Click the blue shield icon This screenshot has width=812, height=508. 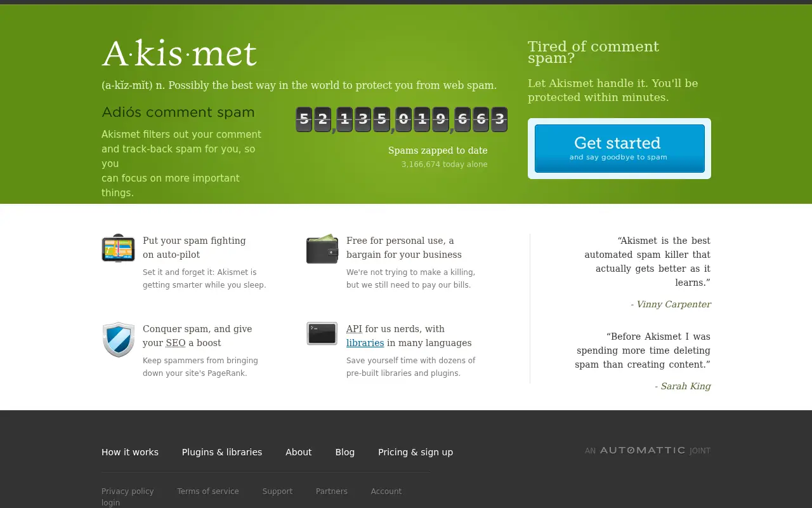[x=119, y=340]
